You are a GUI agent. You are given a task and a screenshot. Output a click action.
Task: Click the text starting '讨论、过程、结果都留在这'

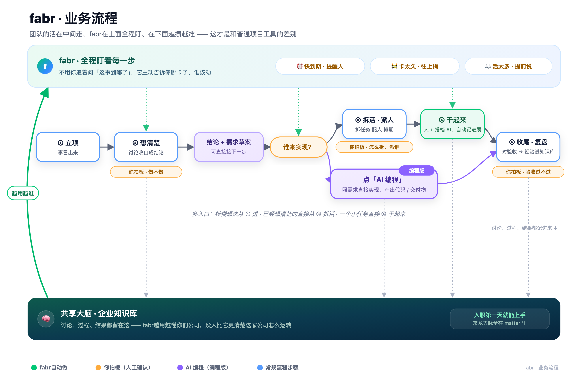coord(176,325)
